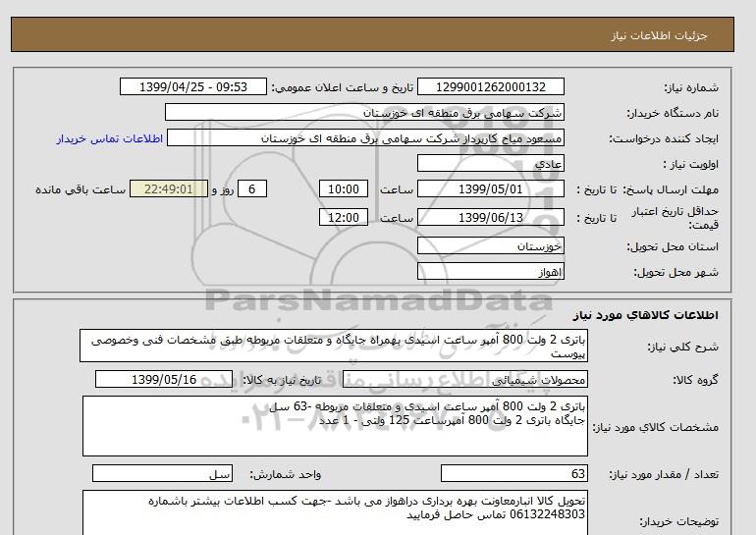Click the شماره نیاز field 1299001262000132
756x535 pixels.
point(490,87)
